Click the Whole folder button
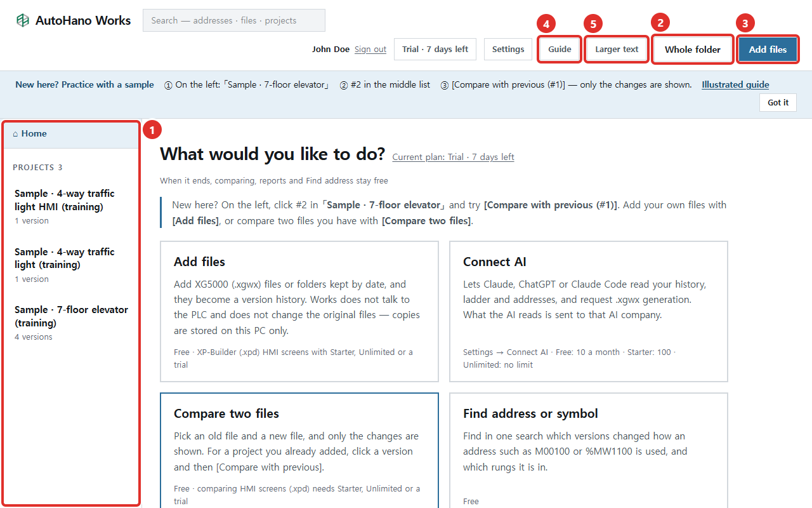 tap(693, 50)
